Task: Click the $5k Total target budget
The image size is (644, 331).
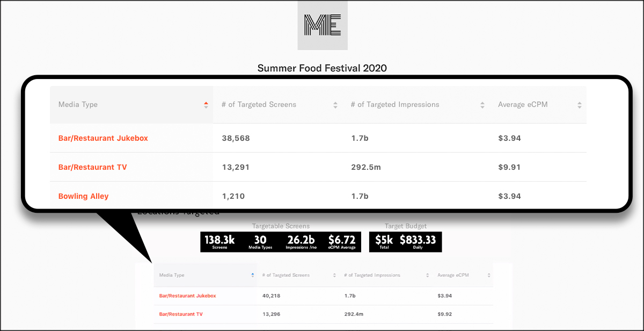Action: point(384,242)
